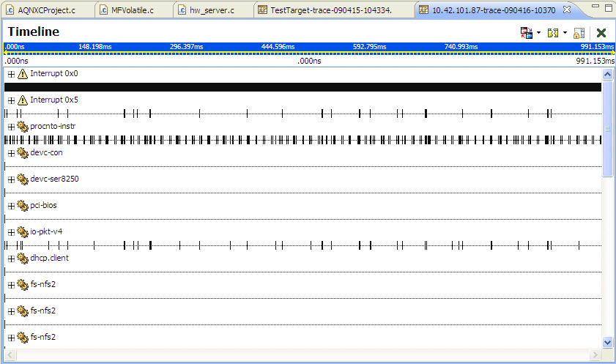Expand the Interrupt 0x0 row
Screen dimensions: 616x364
11,74
